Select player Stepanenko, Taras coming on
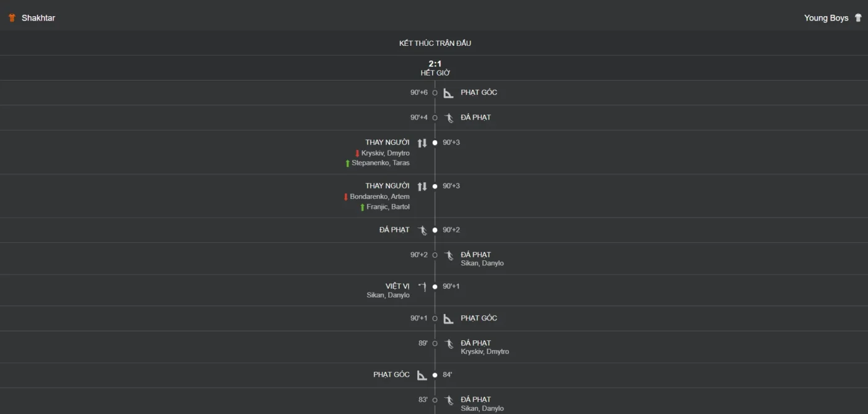Screen dimensions: 868x414 pos(380,163)
